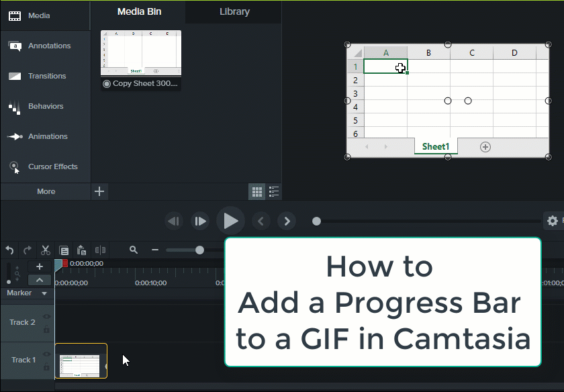Switch media bin to list view
564x392 pixels.
pyautogui.click(x=273, y=191)
